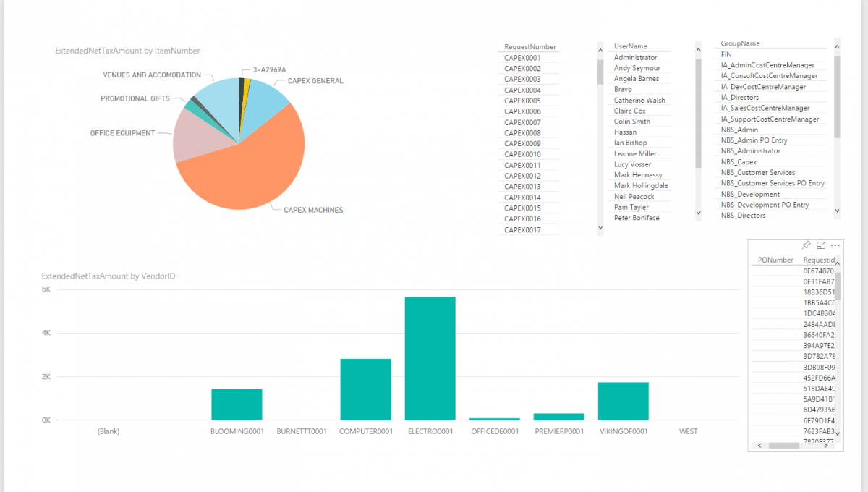Click the RequestNumber slicer header
The height and width of the screenshot is (492, 868).
[x=529, y=46]
